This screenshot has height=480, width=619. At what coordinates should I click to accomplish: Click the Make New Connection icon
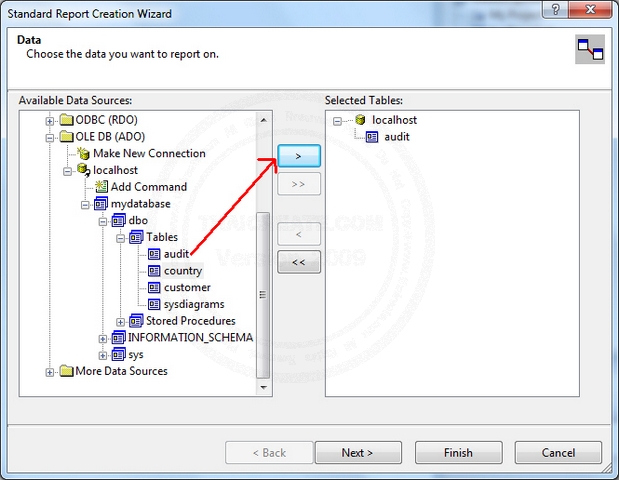pos(83,153)
